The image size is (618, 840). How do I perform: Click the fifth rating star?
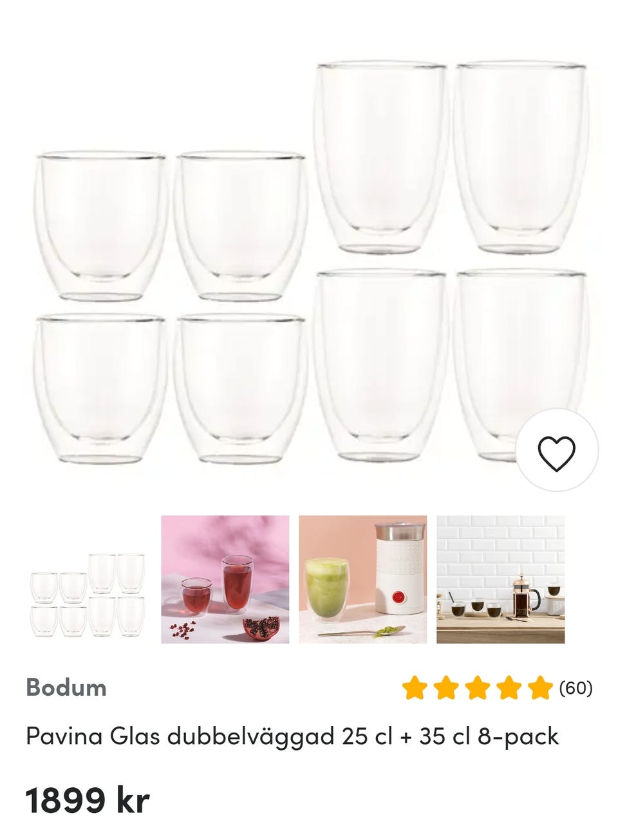pyautogui.click(x=541, y=688)
